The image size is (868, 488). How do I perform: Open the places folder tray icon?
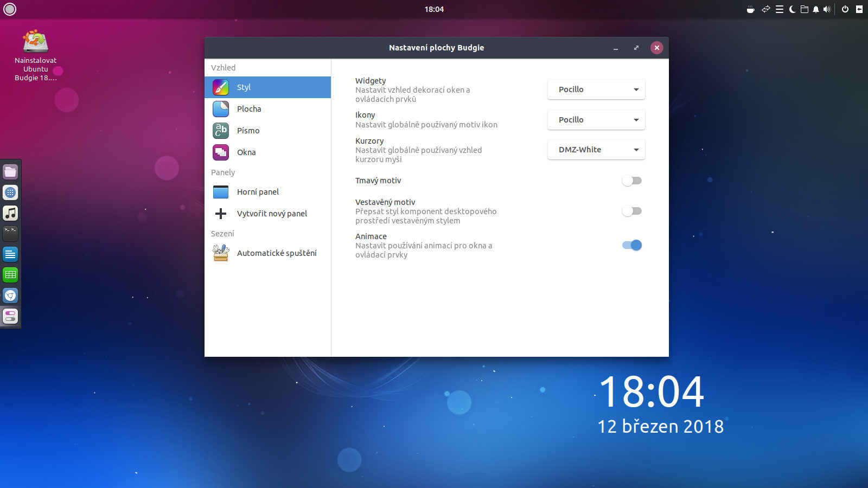tap(805, 9)
